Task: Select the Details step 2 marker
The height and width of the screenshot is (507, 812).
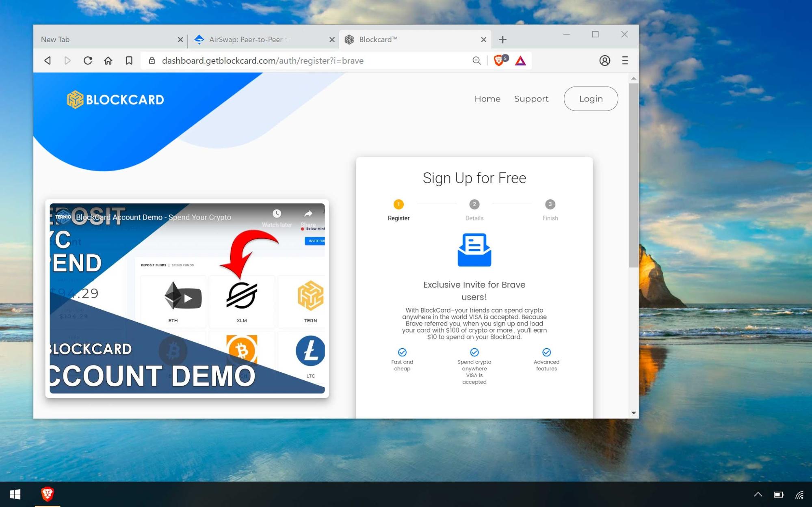Action: (474, 204)
